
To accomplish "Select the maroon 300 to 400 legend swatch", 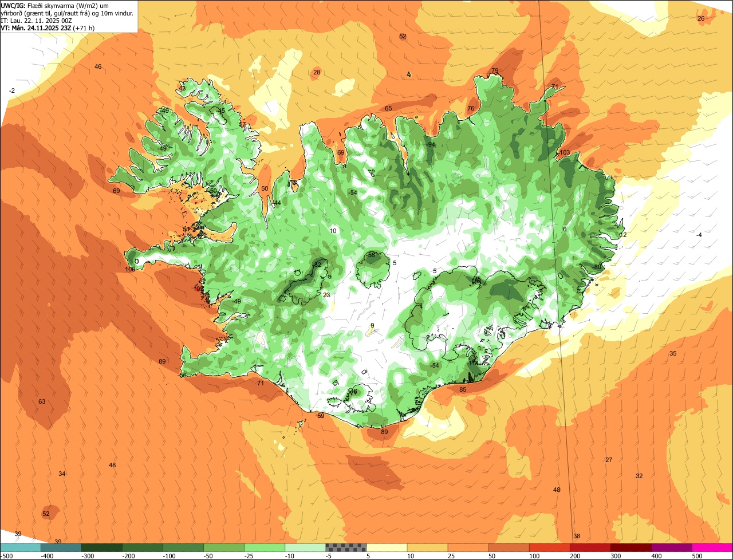I will pos(631,547).
